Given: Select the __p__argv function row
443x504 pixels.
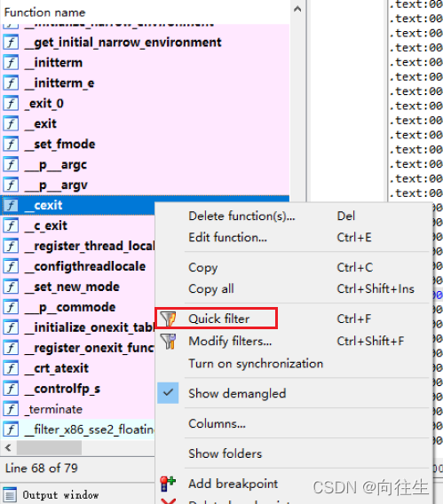Looking at the screenshot, I should coord(146,185).
